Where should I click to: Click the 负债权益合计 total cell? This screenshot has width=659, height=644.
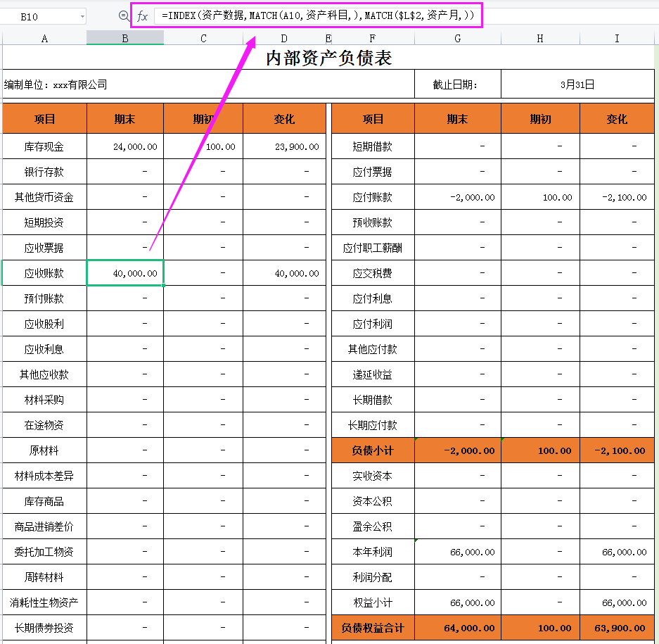click(x=372, y=627)
